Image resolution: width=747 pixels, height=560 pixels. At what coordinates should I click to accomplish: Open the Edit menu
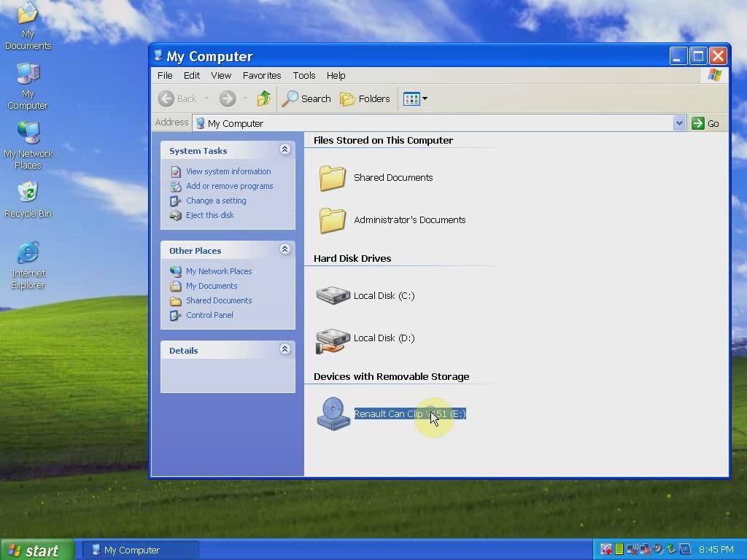pos(192,75)
